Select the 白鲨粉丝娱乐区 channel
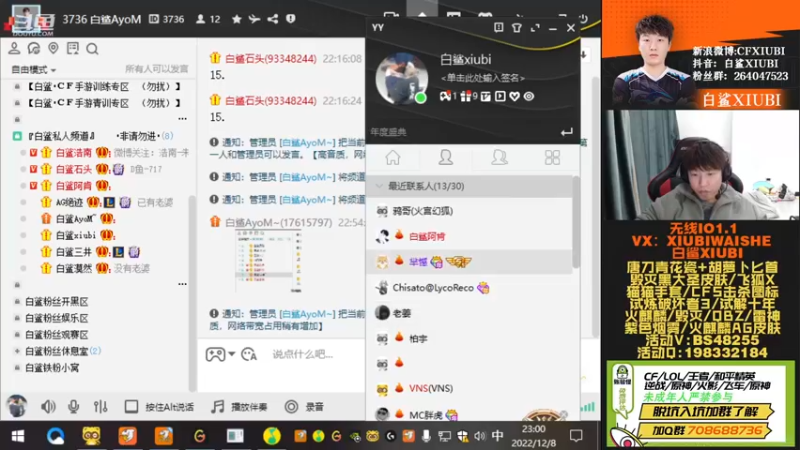Screen dimensions: 800x450 [x=57, y=318]
